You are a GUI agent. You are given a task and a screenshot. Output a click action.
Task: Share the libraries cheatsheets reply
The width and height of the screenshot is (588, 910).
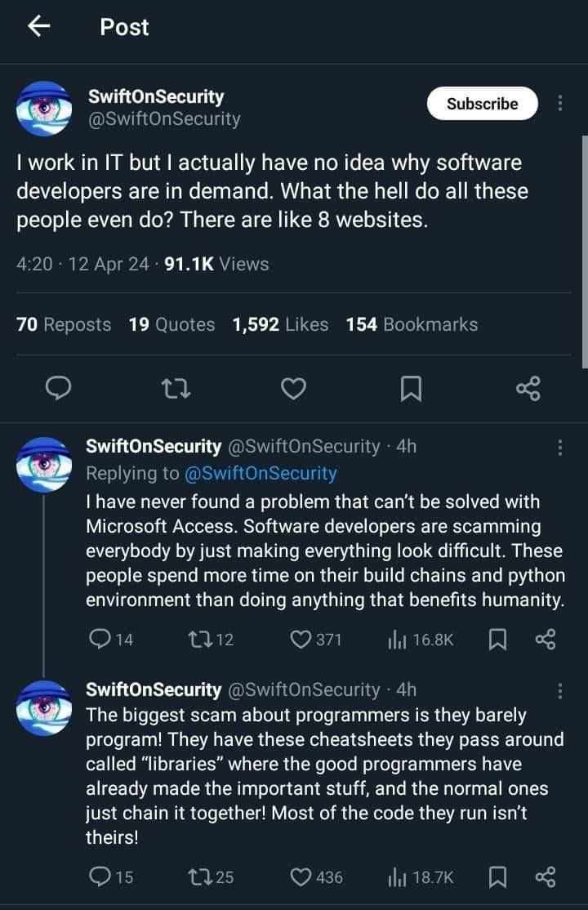545,877
